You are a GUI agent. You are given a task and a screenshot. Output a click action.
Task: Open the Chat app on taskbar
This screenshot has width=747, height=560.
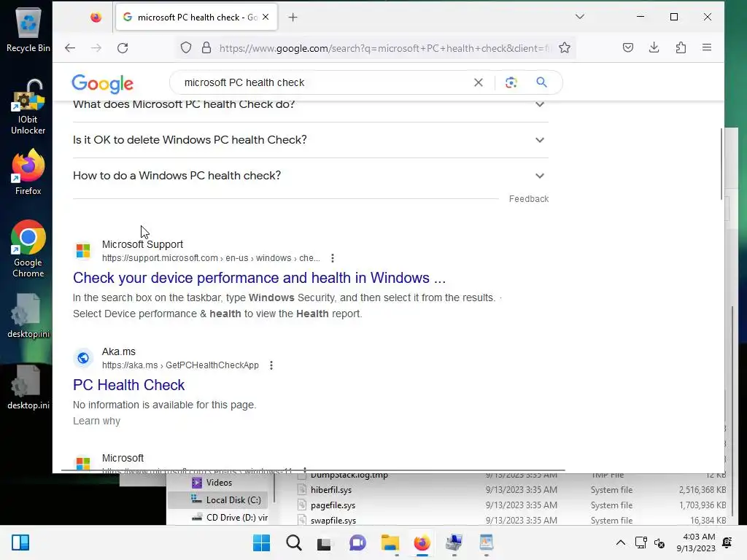pos(357,542)
